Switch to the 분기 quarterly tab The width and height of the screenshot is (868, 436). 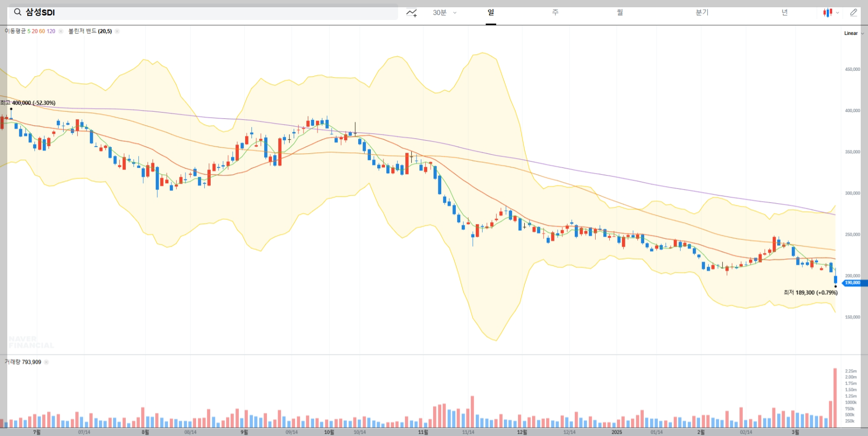702,13
